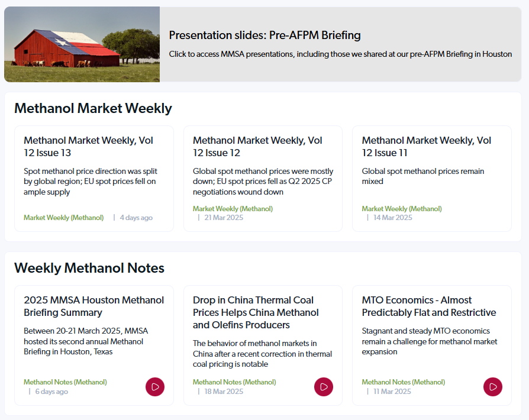Select Market Weekly (Methanol) tag on Issue 13
529x420 pixels.
[x=64, y=217]
